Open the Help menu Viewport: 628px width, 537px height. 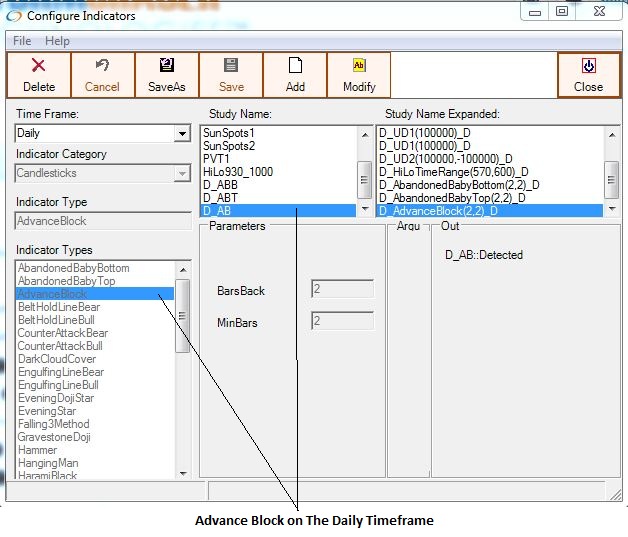[x=57, y=41]
